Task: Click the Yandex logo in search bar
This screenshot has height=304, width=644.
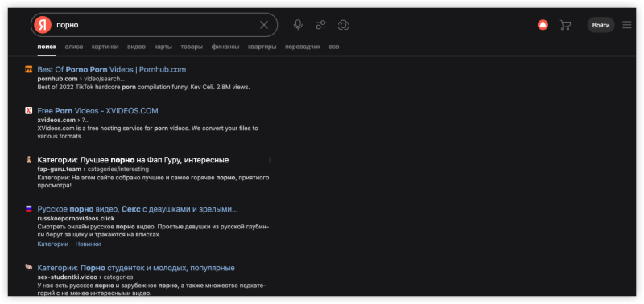Action: pos(43,25)
